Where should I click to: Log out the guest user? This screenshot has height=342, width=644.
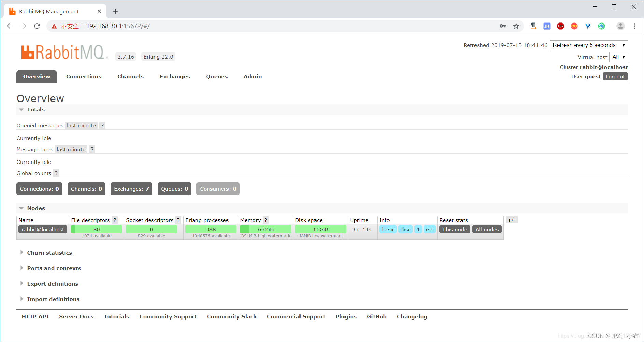point(615,77)
